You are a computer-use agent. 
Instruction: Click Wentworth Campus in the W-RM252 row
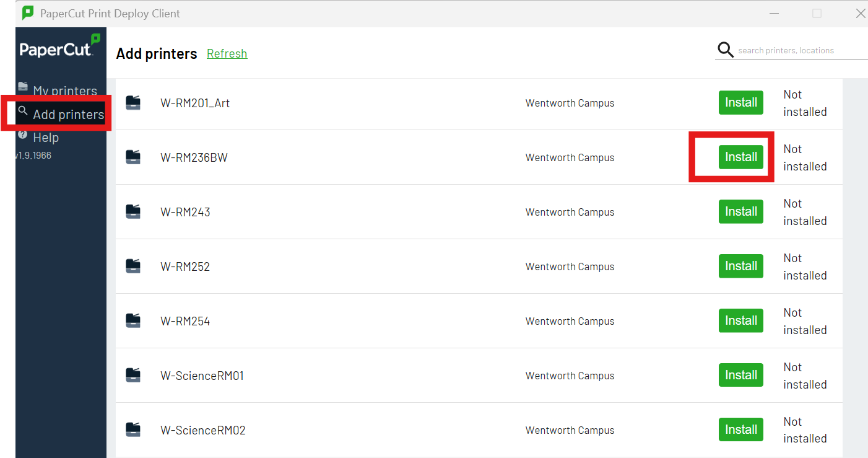tap(570, 266)
